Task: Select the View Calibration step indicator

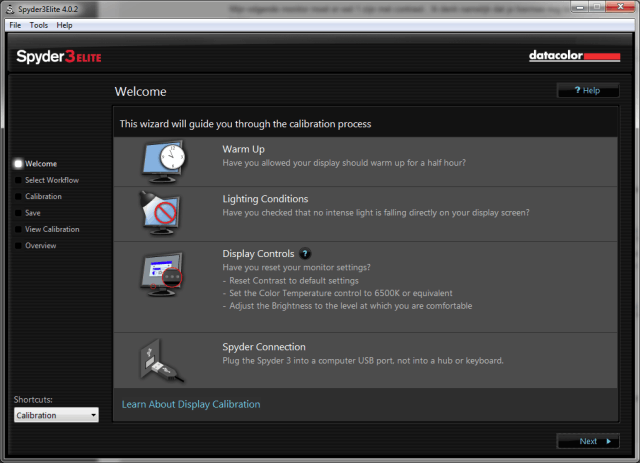Action: pyautogui.click(x=18, y=229)
